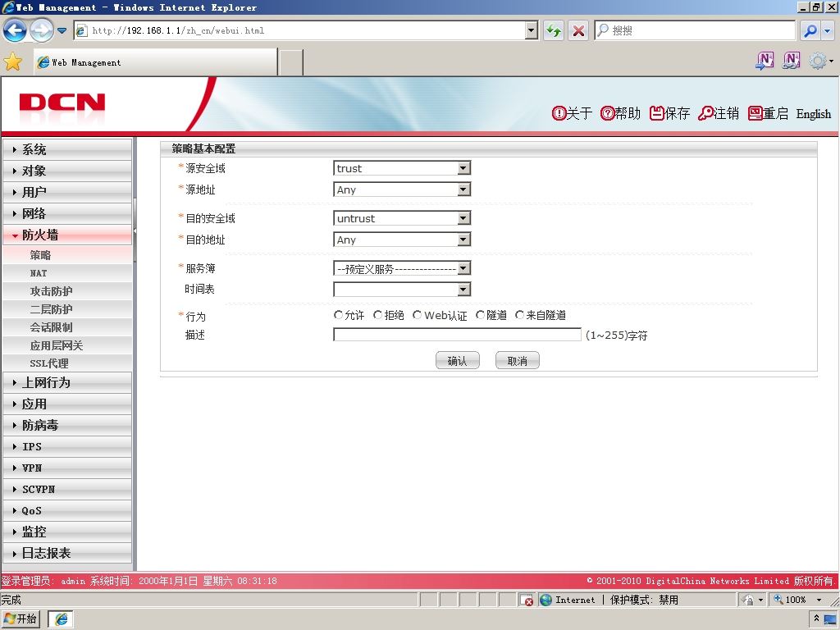The height and width of the screenshot is (630, 840).
Task: Click the OneNote linked notes icon
Action: [792, 61]
